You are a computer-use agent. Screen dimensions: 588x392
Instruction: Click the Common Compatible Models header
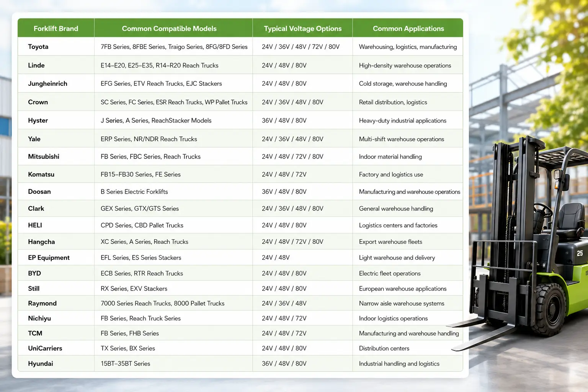coord(173,28)
